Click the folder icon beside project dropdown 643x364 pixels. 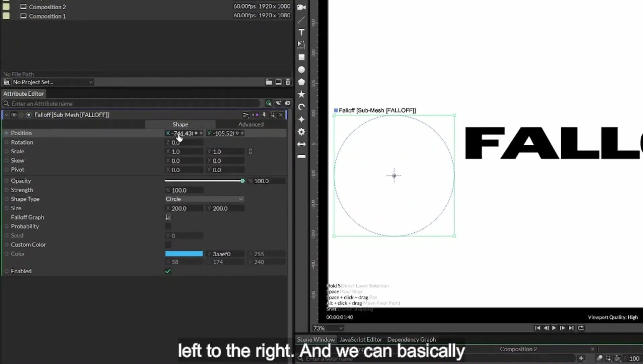click(269, 82)
